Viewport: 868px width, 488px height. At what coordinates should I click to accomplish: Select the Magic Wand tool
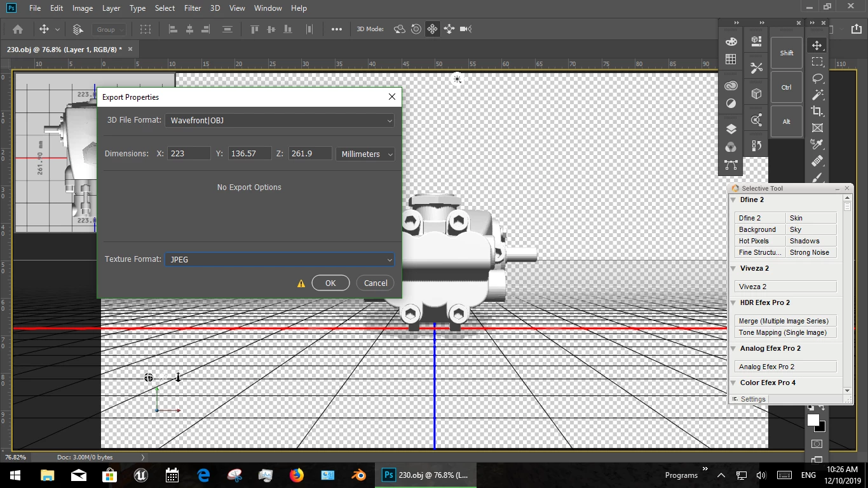click(x=817, y=95)
